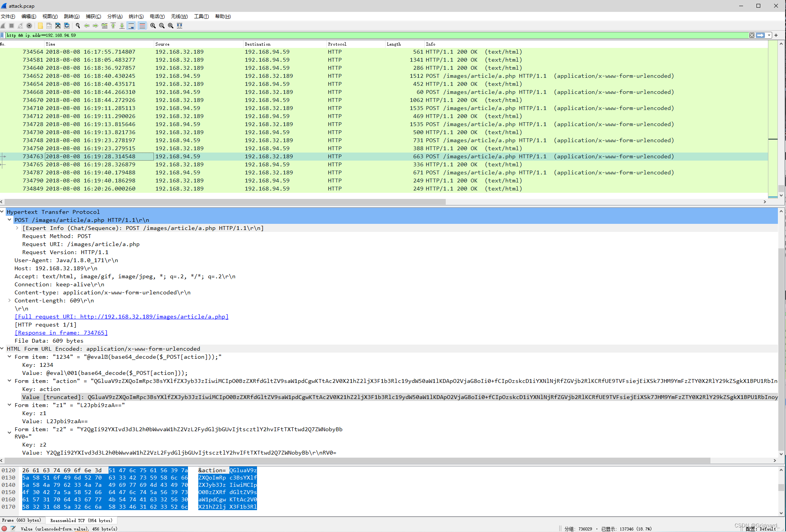
Task: Add a display filter button with plus
Action: pos(776,35)
